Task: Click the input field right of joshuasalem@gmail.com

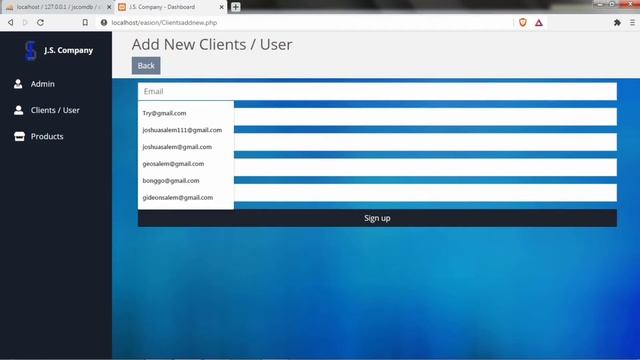Action: [425, 142]
